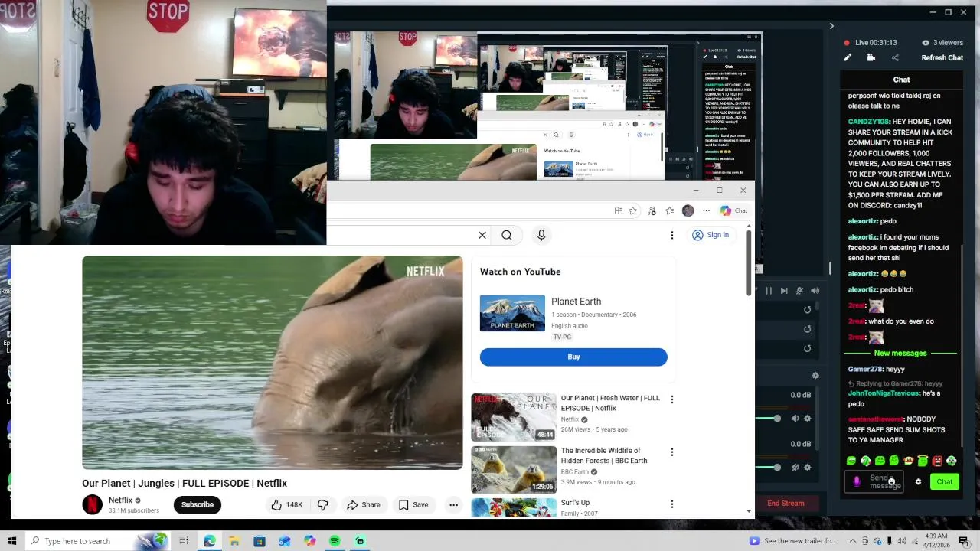Click the bottom reset arrow icon in streaming app

pos(807,348)
